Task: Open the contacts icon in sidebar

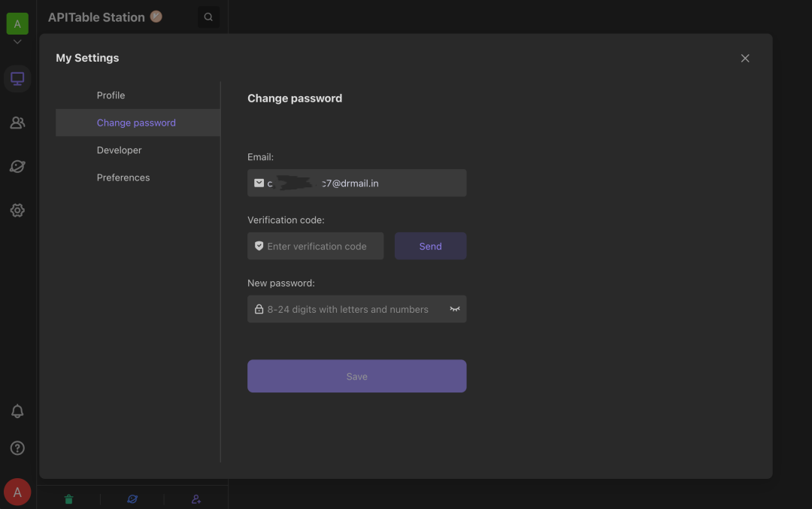Action: (17, 123)
